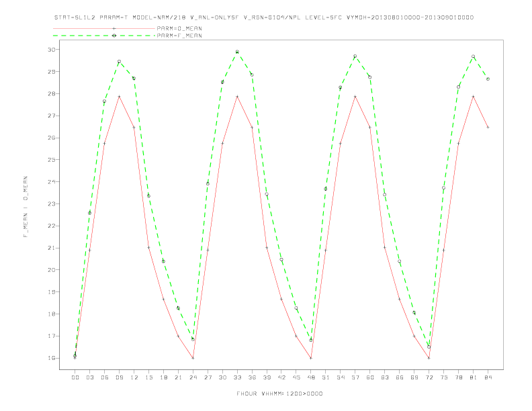Click y-axis tick label 16
This screenshot has height=411, width=532.
point(52,358)
